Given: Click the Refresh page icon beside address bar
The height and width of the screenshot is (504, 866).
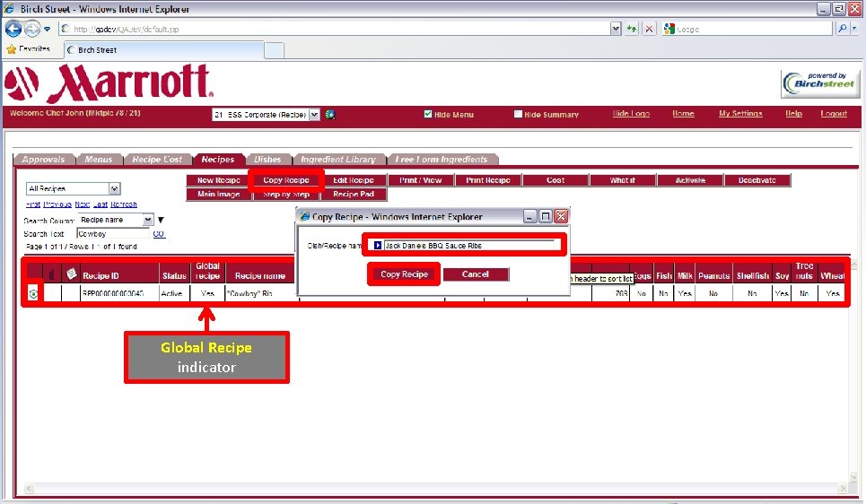Looking at the screenshot, I should pyautogui.click(x=631, y=29).
